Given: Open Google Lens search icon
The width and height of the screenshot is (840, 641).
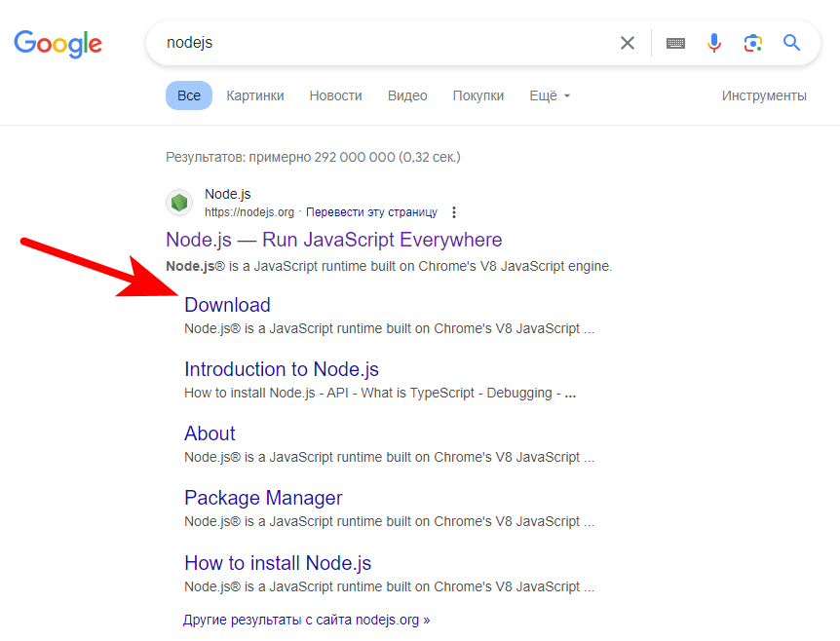Looking at the screenshot, I should (x=752, y=43).
